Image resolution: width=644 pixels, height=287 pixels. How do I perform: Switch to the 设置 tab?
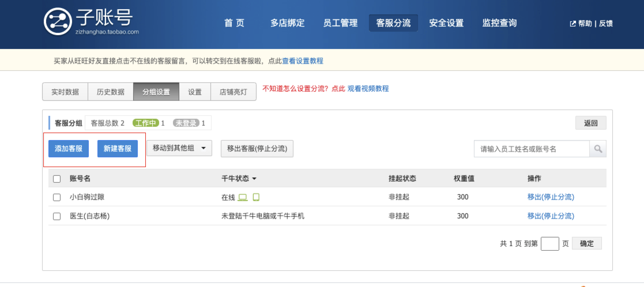point(195,92)
